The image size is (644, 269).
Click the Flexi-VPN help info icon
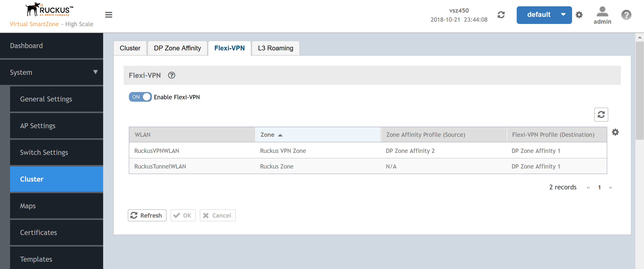coord(172,75)
